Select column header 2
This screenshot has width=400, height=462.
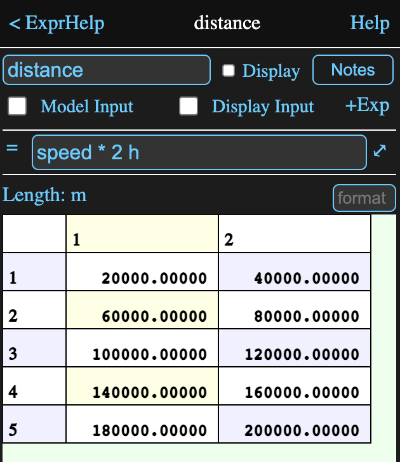tap(294, 234)
